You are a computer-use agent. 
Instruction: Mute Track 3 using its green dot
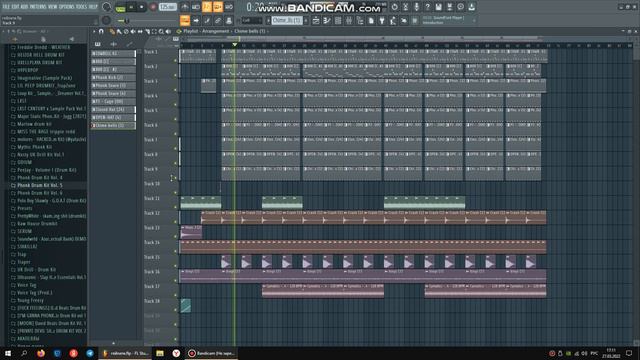[176, 90]
